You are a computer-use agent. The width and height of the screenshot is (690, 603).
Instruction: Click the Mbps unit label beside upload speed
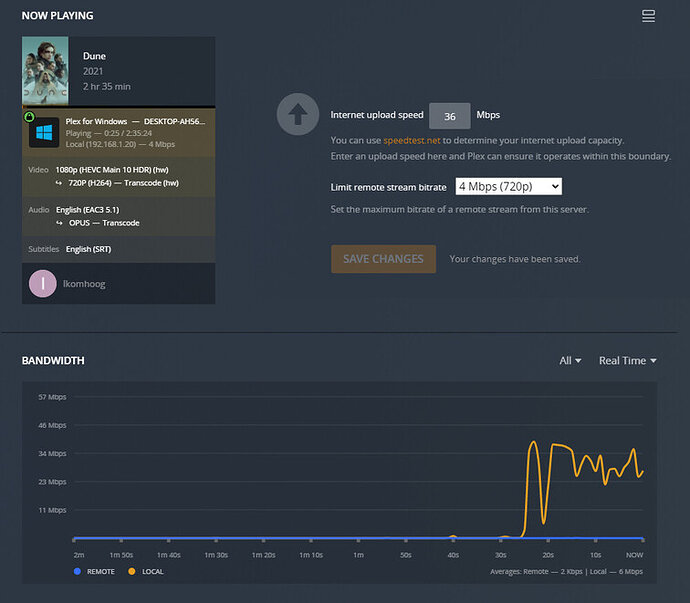[488, 115]
